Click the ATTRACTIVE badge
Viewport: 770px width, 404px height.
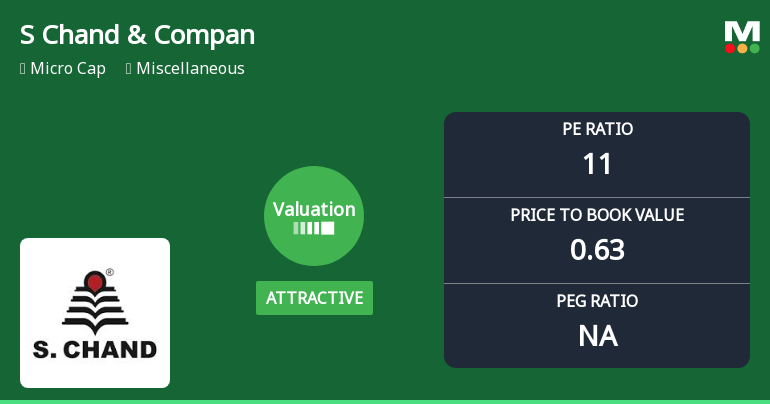click(x=314, y=298)
